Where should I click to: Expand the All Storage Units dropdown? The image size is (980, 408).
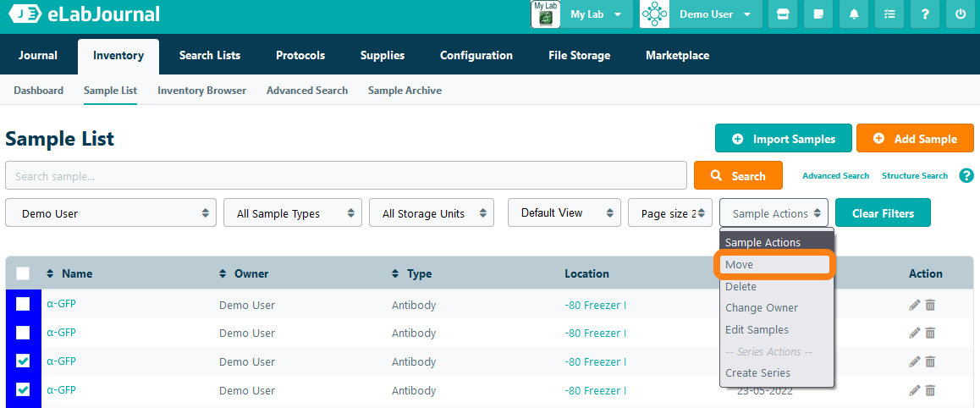[432, 213]
